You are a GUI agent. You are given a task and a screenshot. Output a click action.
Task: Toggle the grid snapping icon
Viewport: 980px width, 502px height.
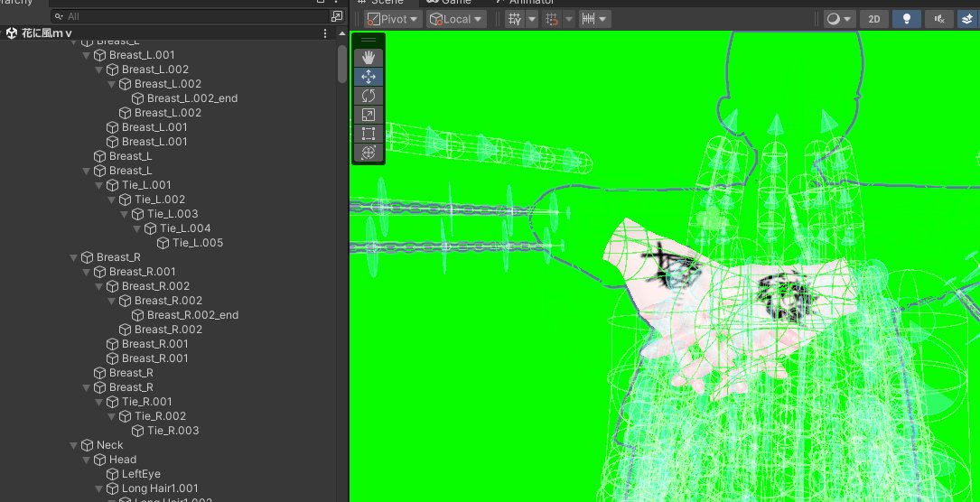[551, 19]
